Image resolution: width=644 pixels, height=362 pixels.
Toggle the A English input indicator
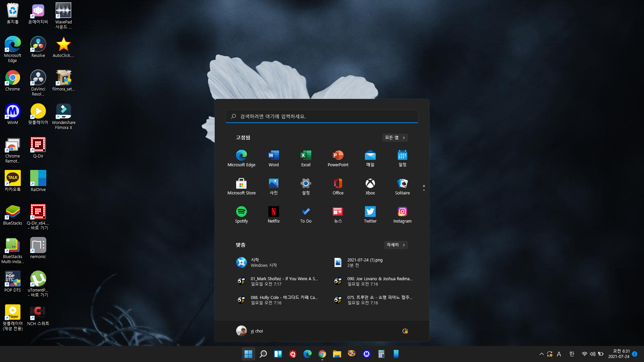click(559, 354)
